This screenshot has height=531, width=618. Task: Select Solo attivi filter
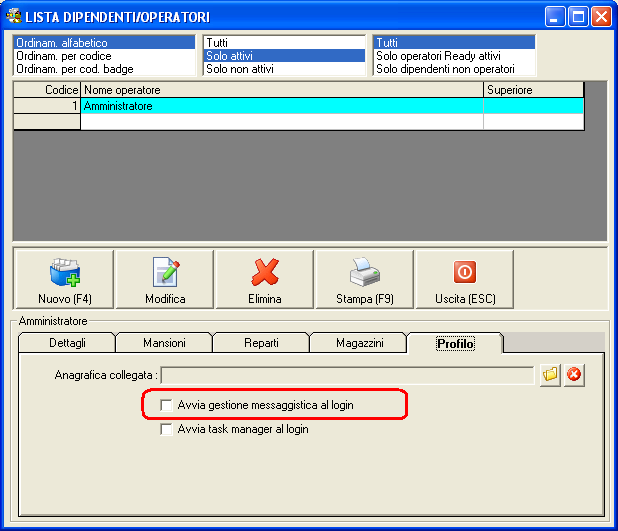[284, 56]
